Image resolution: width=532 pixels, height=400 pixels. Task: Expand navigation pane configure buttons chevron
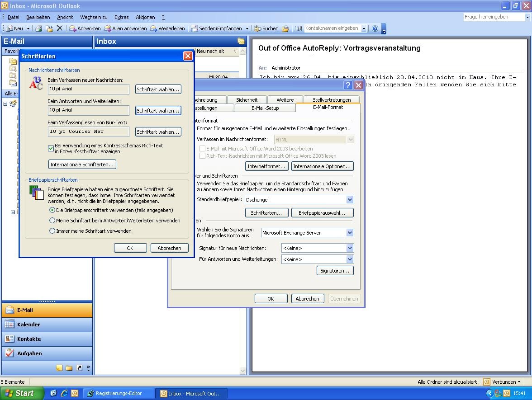pos(88,368)
